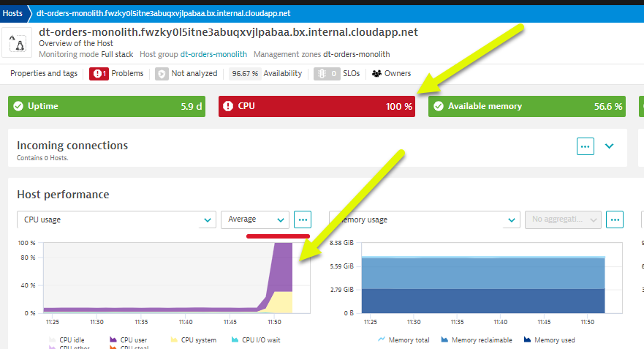Expand the Incoming connections section chevron
644x349 pixels.
pos(610,146)
